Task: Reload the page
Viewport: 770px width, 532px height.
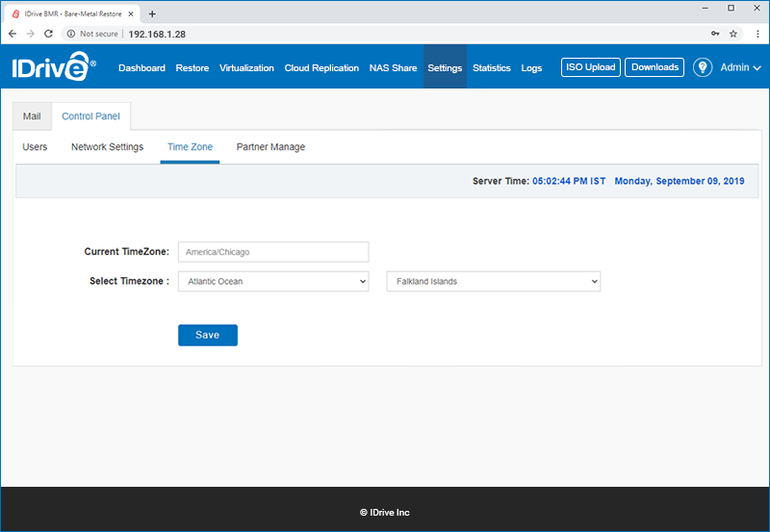Action: [48, 34]
